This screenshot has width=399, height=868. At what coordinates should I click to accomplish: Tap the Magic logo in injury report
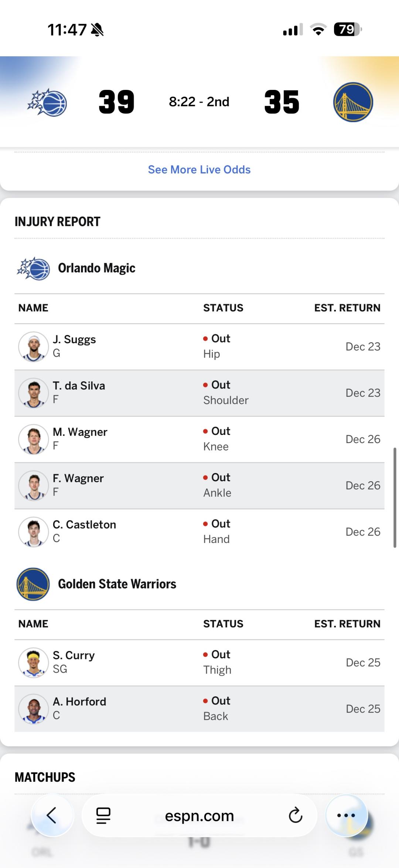click(x=34, y=268)
